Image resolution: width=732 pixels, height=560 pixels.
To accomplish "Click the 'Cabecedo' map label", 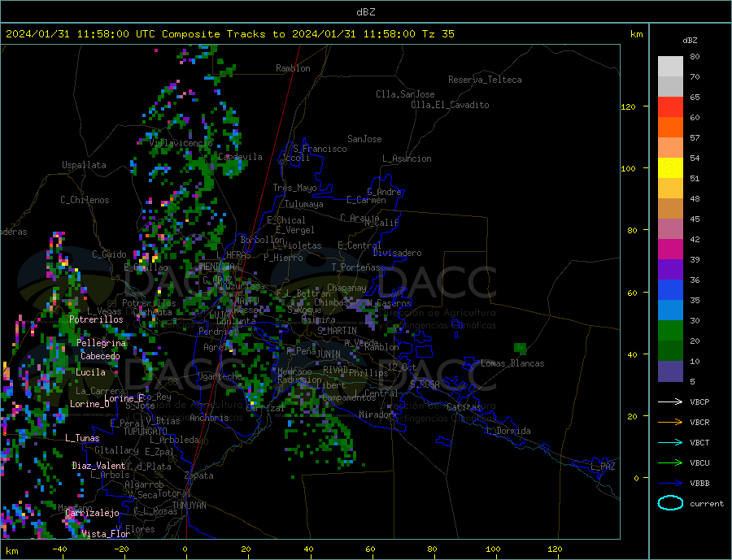I will point(100,356).
